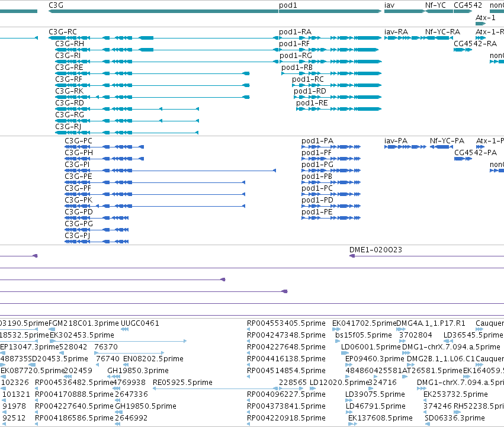Click EST EP09460.3prime
Screen dimensions: 504x427
pos(375,358)
